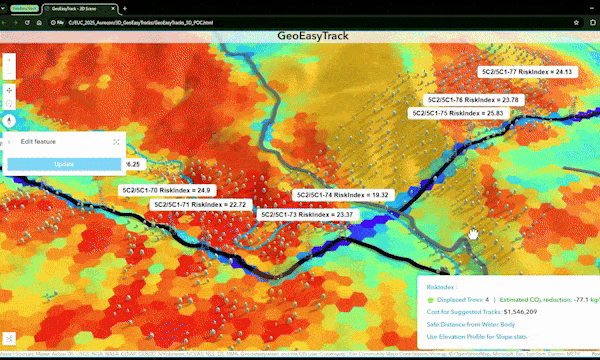Zoom out with the minus map button

9,73
